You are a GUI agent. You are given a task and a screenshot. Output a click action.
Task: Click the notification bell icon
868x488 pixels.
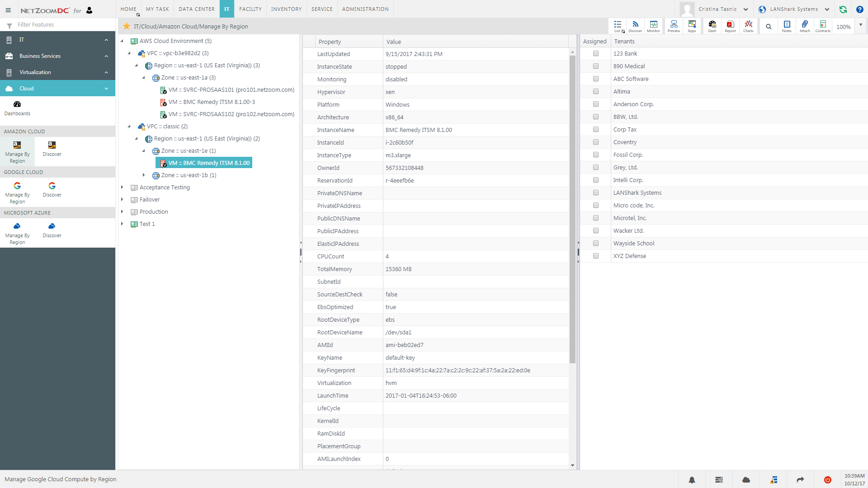tap(692, 480)
